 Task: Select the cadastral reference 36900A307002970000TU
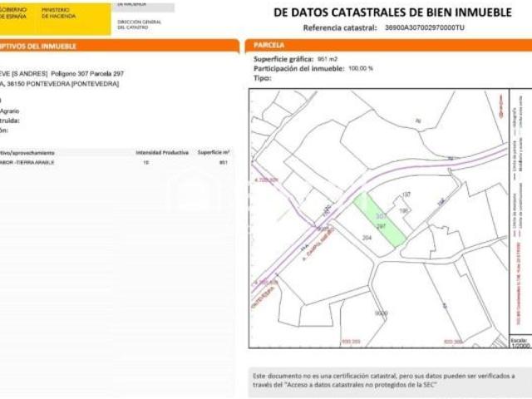pyautogui.click(x=425, y=27)
